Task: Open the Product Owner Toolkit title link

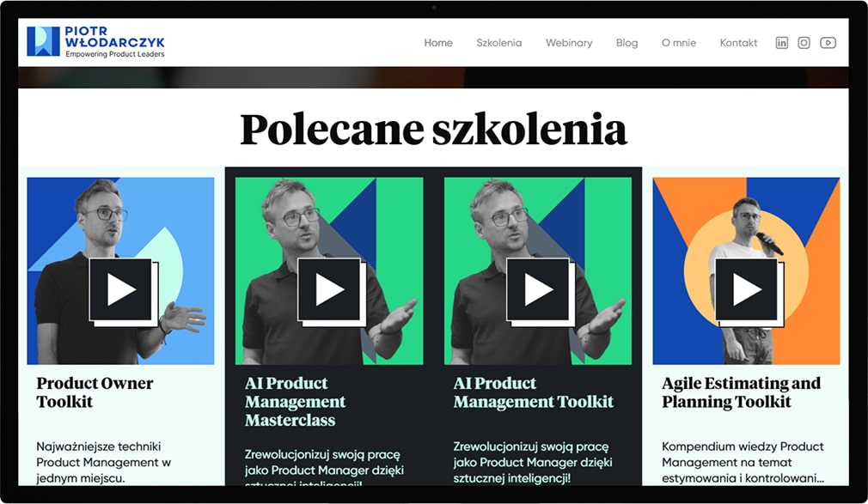Action: [95, 392]
